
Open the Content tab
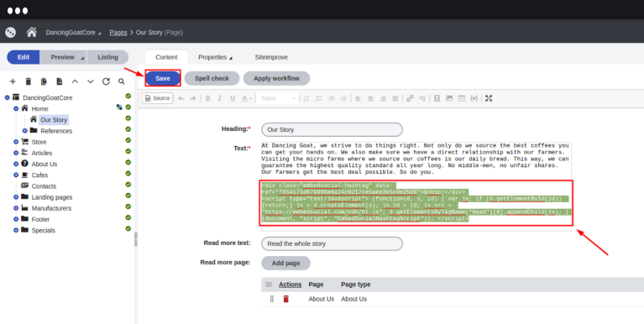[x=166, y=57]
